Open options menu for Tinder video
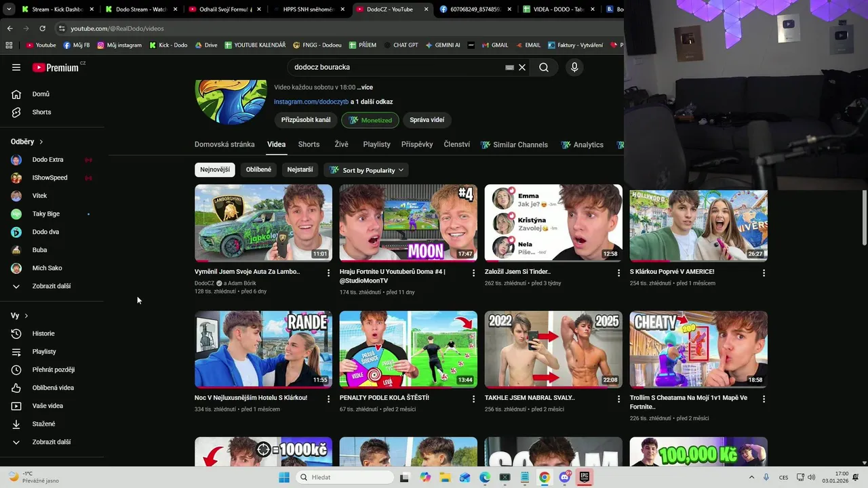868x488 pixels. pyautogui.click(x=618, y=272)
